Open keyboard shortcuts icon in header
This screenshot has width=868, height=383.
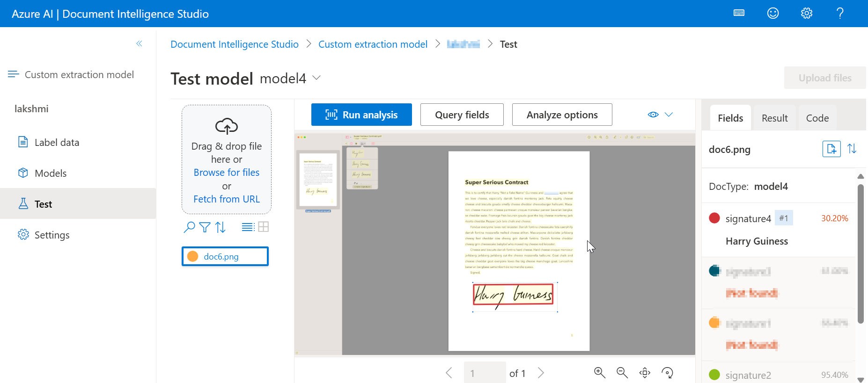point(739,13)
